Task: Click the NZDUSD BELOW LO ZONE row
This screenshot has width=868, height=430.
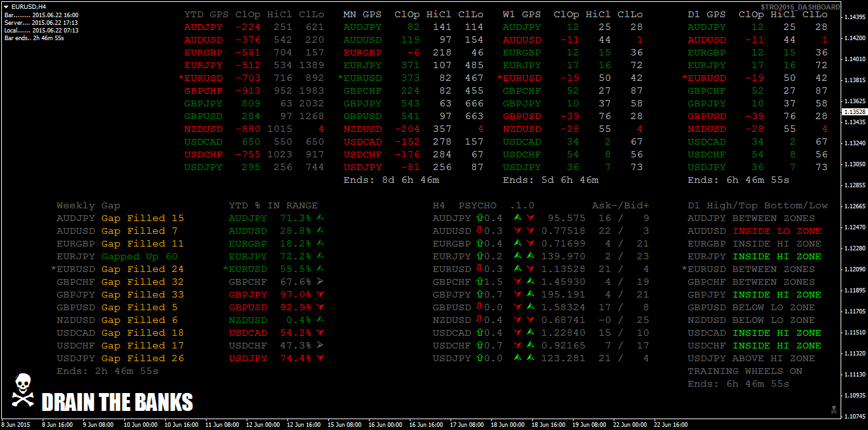Action: [751, 320]
